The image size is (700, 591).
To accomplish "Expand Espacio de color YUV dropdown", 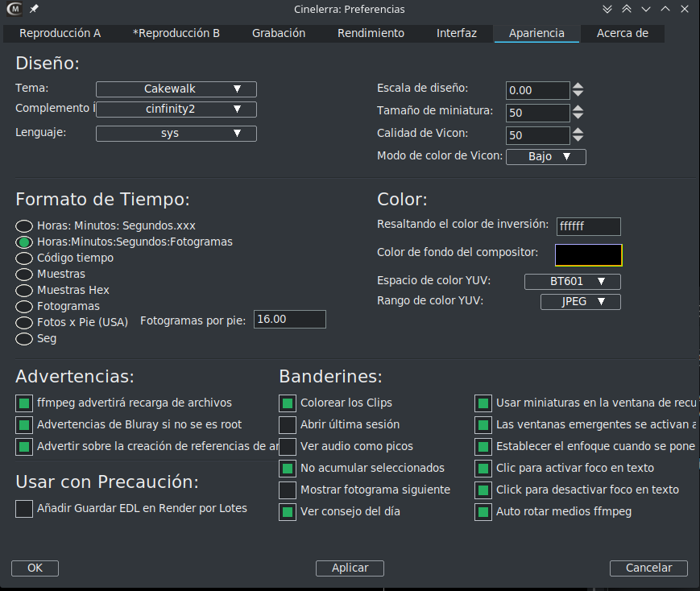I will tap(572, 282).
